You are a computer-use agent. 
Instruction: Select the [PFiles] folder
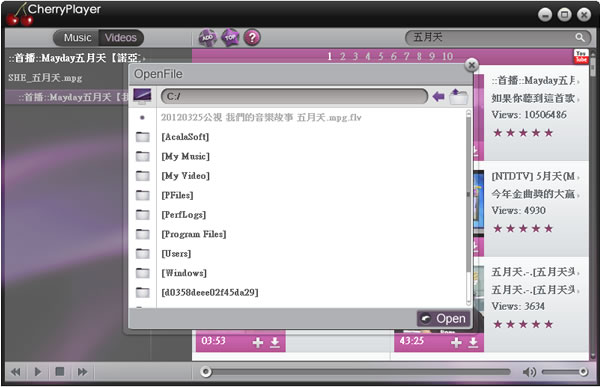point(177,195)
